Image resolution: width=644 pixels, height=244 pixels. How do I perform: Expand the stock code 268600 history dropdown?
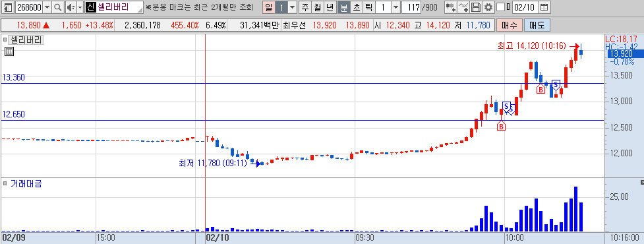click(47, 7)
